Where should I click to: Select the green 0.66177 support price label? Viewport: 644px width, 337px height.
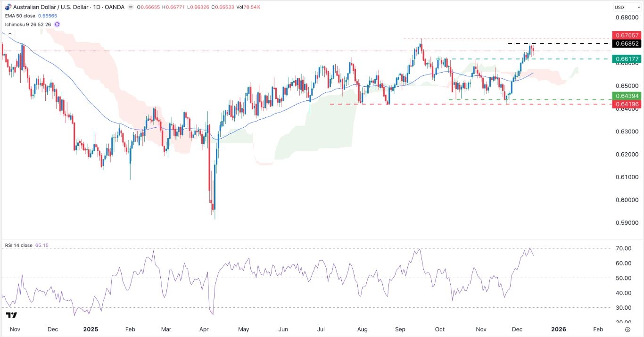[x=627, y=58]
